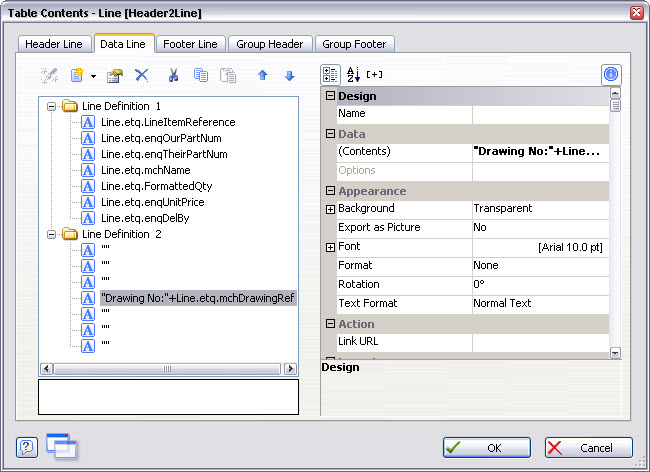Click tree horizontal scrollbar right arrow
The width and height of the screenshot is (650, 472).
290,369
